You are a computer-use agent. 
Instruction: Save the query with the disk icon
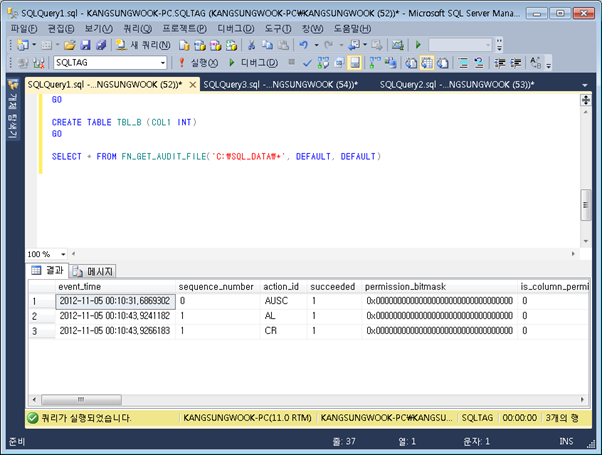(85, 45)
